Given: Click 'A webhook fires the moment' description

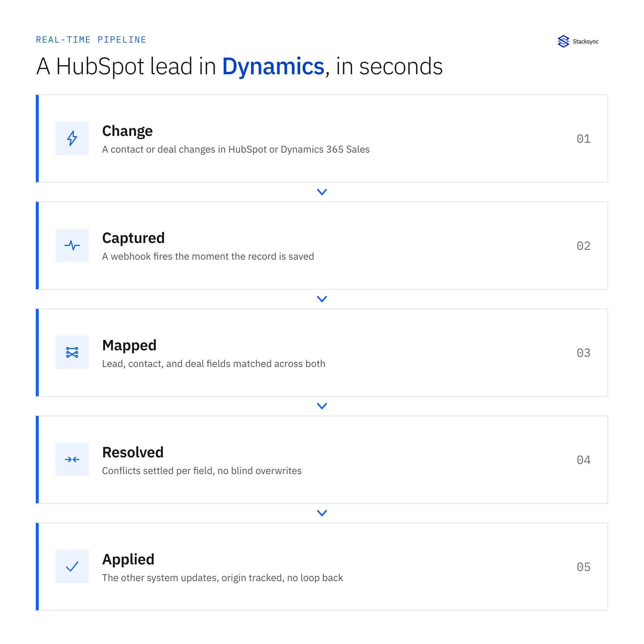Looking at the screenshot, I should click(208, 256).
